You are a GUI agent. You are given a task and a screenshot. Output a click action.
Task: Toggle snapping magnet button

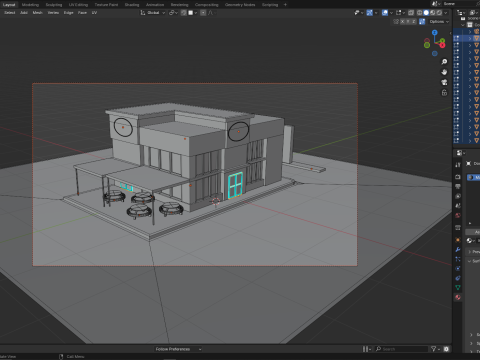pyautogui.click(x=184, y=13)
